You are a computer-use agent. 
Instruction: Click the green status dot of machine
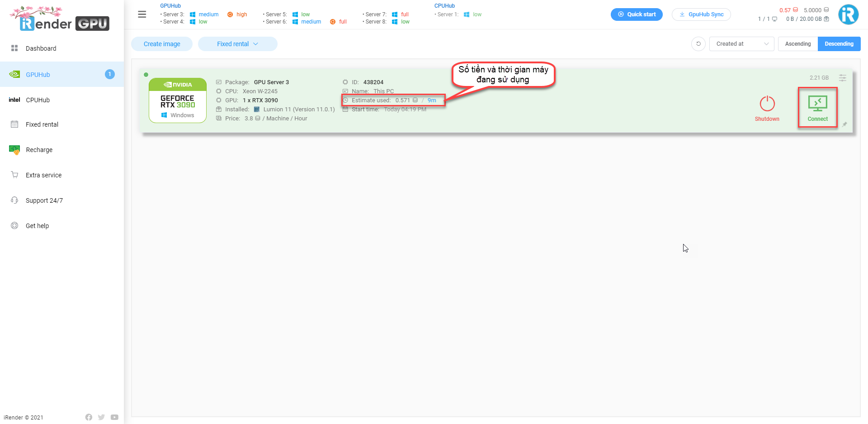(146, 75)
